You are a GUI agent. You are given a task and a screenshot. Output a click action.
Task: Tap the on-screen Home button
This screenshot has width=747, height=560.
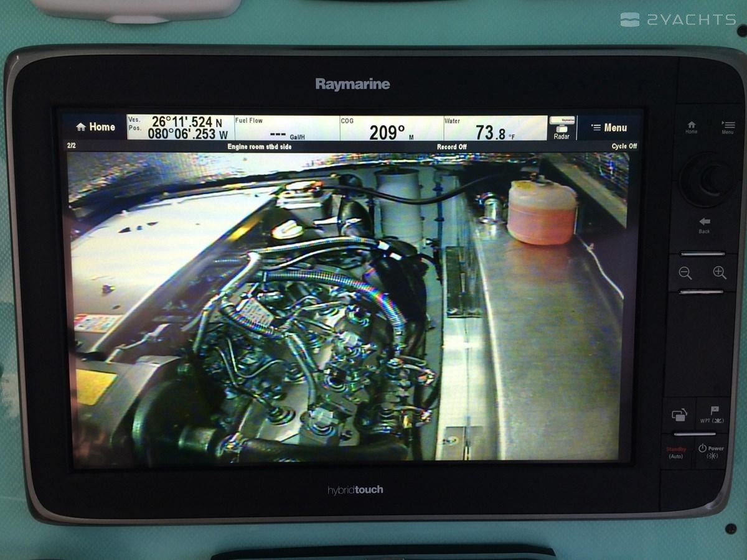[95, 128]
